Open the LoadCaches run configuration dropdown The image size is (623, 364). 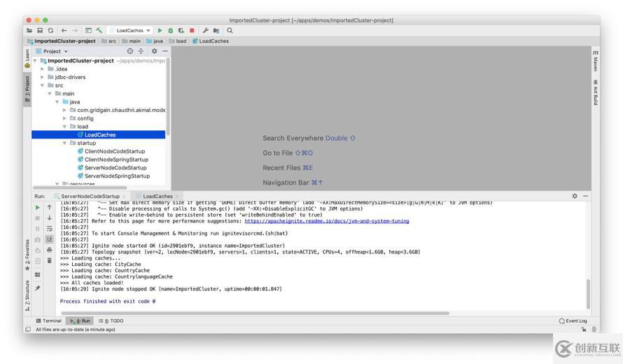[130, 31]
